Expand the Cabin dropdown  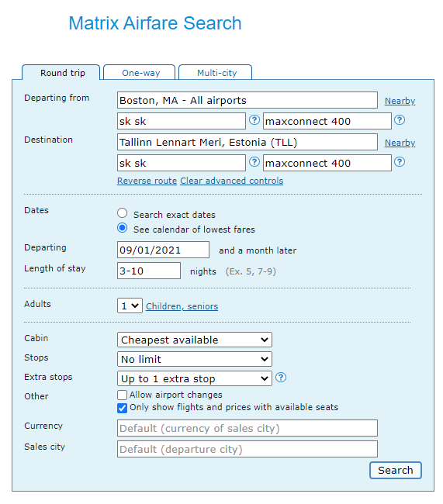click(x=194, y=340)
